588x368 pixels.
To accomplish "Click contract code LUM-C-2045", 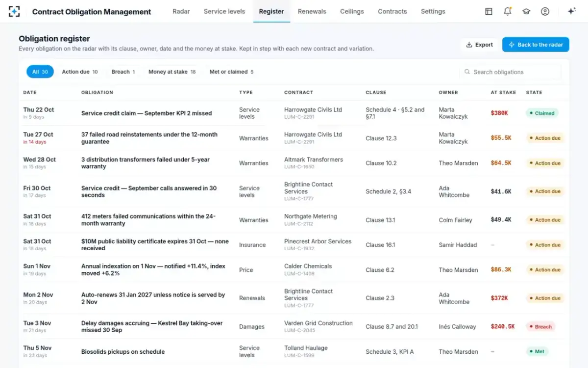I will pos(299,331).
